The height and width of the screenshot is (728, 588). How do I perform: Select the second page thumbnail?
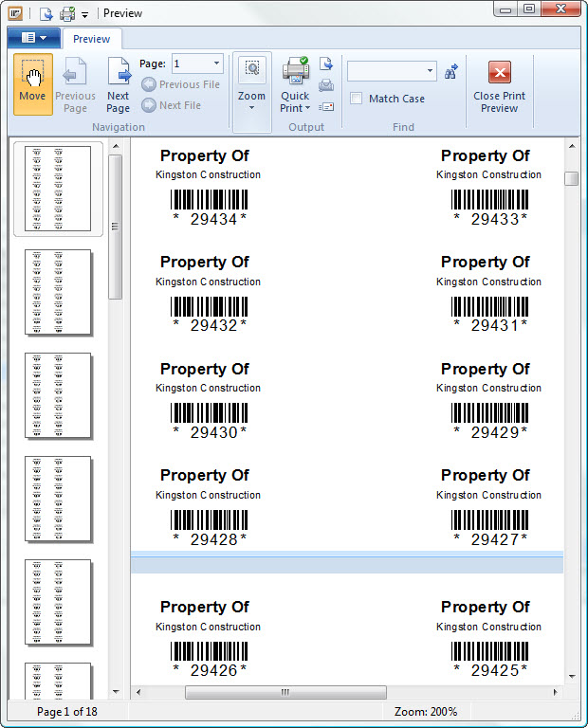click(58, 292)
